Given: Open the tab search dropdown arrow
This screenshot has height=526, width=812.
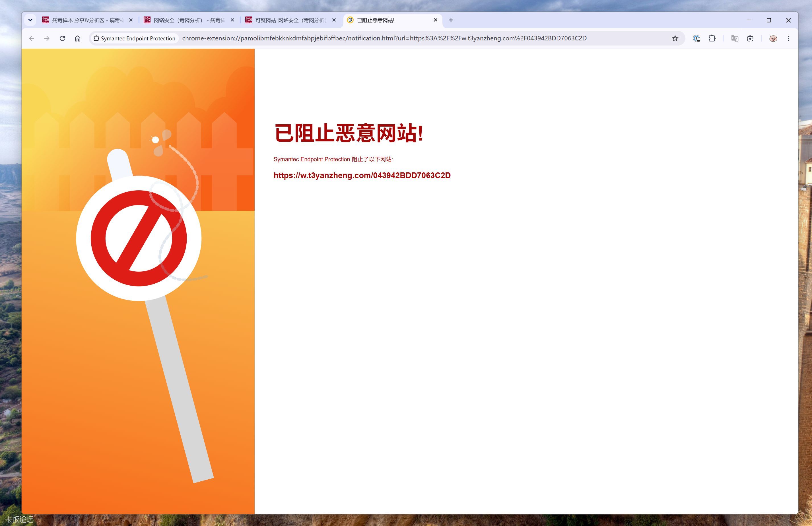Looking at the screenshot, I should pyautogui.click(x=30, y=20).
